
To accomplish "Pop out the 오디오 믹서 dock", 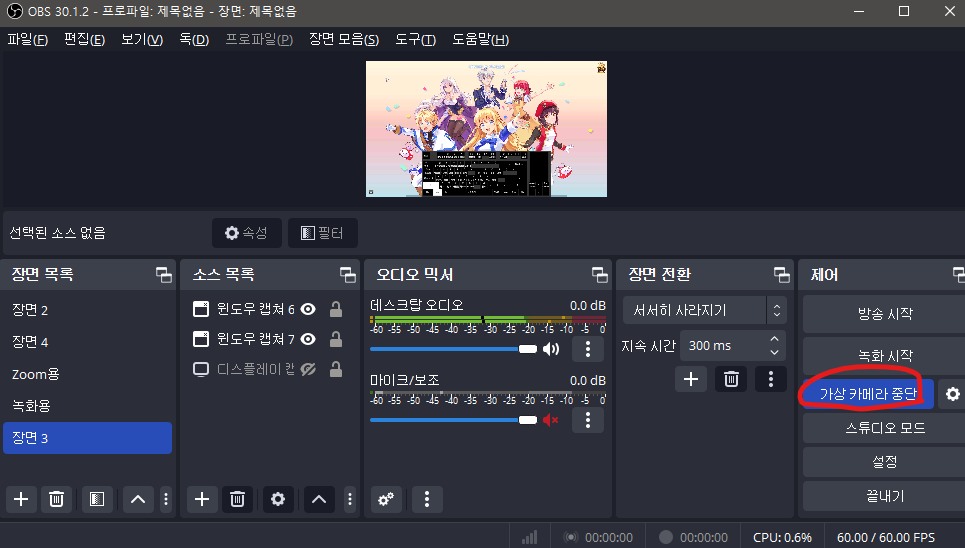I will click(599, 275).
